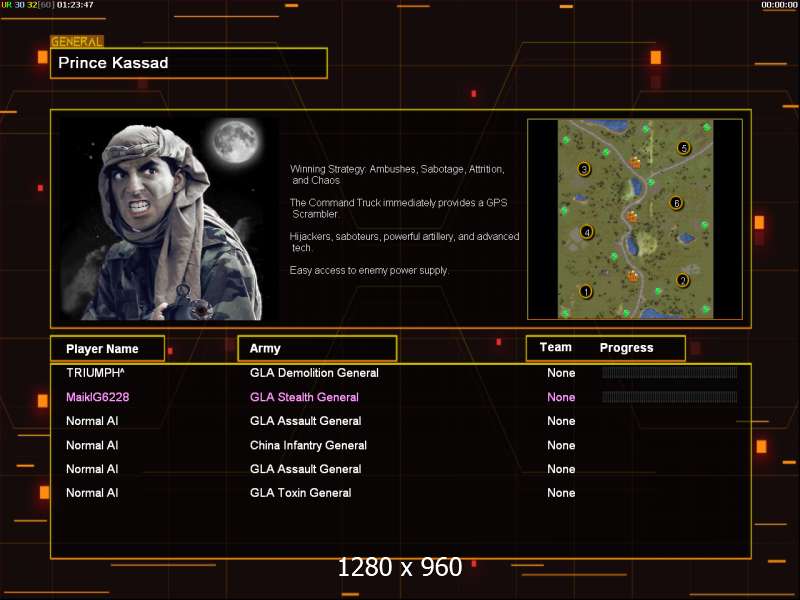
Task: Click the GENERAL label above the name
Action: [77, 42]
